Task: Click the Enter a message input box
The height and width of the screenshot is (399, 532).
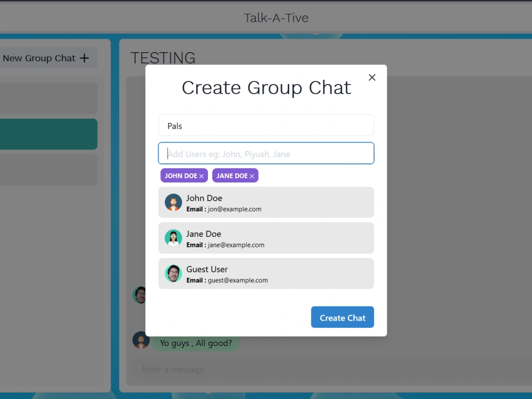Action: (332, 370)
